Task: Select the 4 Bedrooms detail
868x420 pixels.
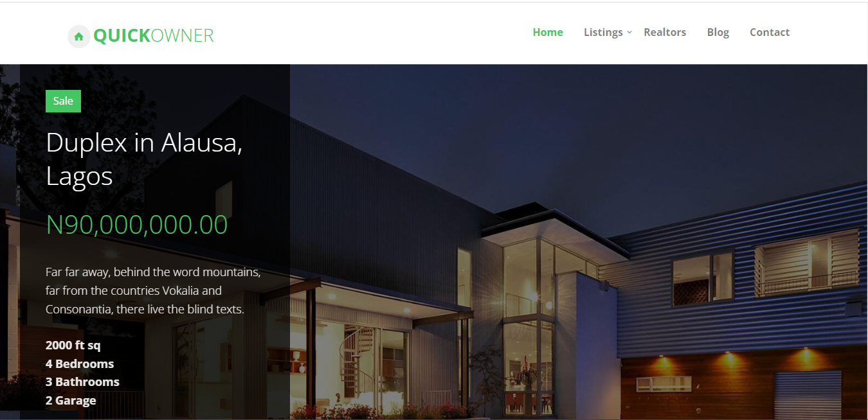Action: (x=80, y=363)
